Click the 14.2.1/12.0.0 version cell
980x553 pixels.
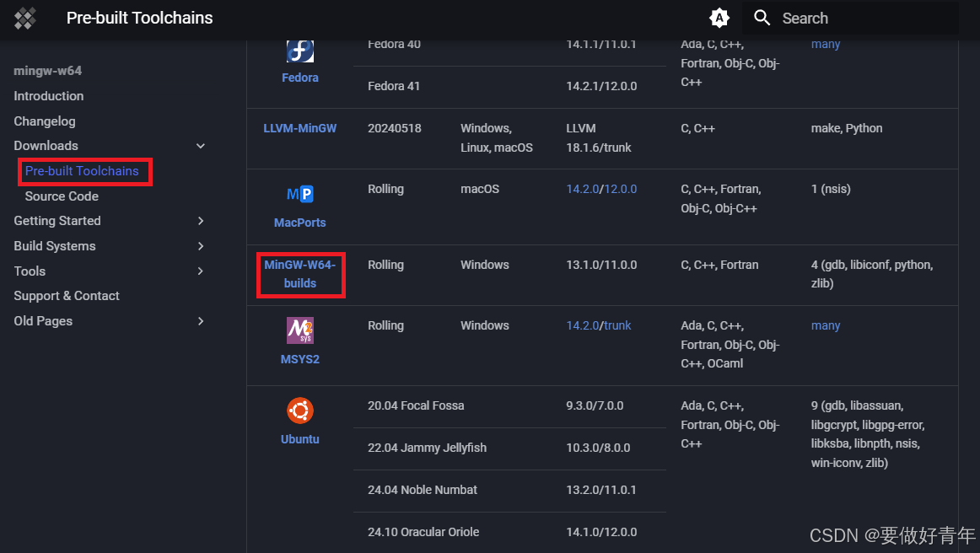601,86
